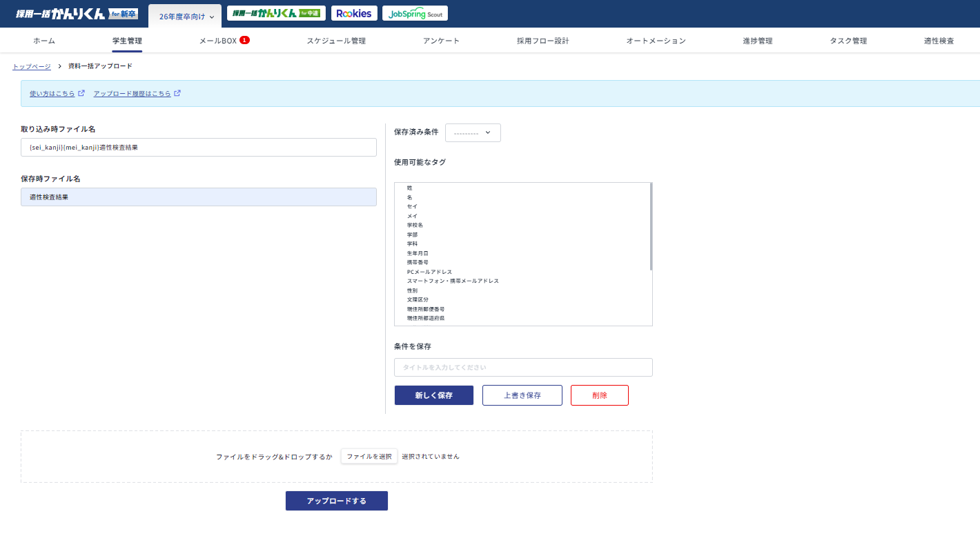Viewport: 980px width, 536px height.
Task: Click the トップページ breadcrumb link
Action: [32, 66]
